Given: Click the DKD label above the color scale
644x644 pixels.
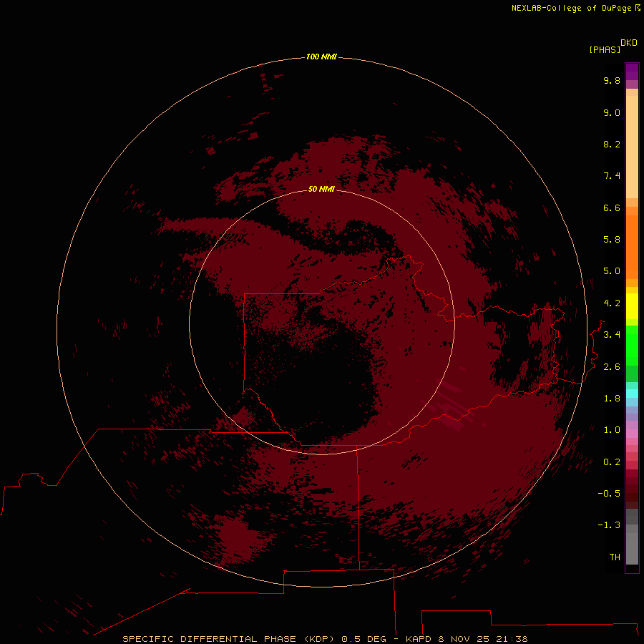Looking at the screenshot, I should (629, 43).
